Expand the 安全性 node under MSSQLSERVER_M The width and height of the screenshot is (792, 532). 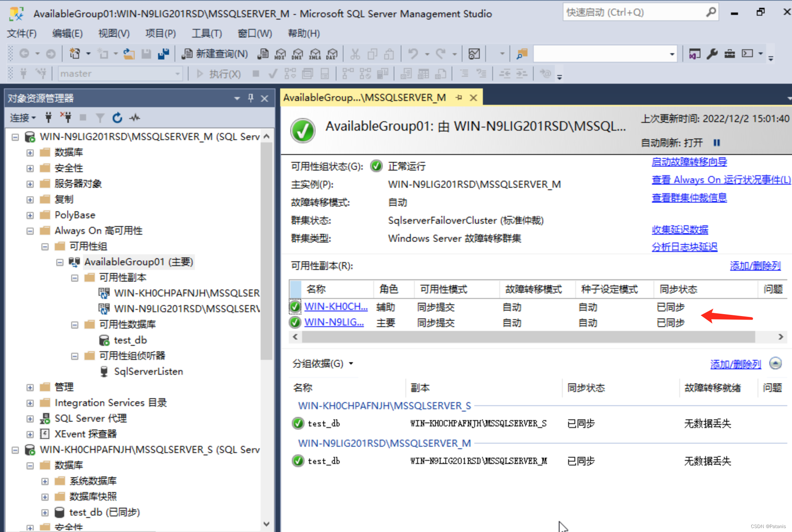(30, 168)
